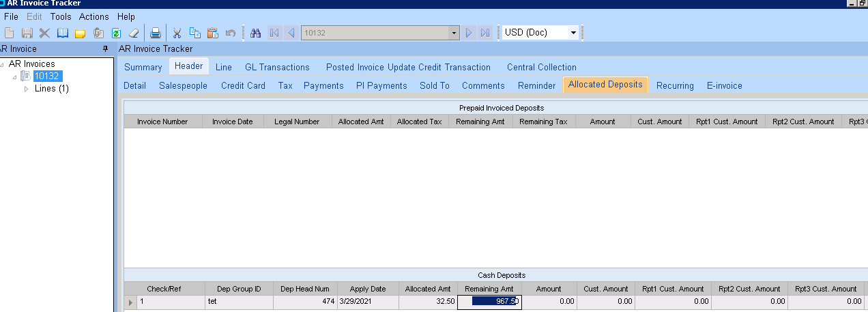Open the Tax sub-tab
The image size is (868, 312).
click(285, 85)
